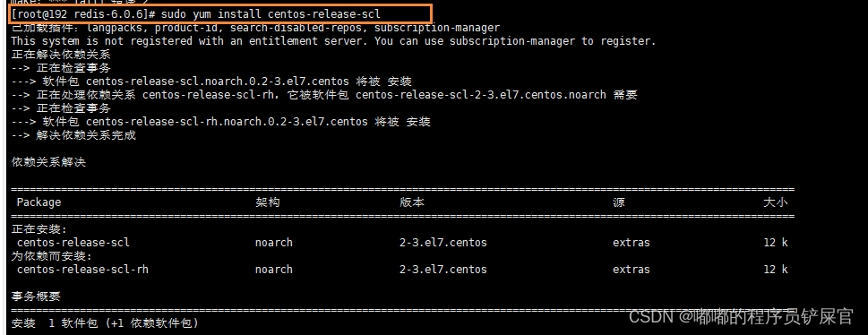Click 'extras' in the row under 正在安装
This screenshot has height=335, width=868.
(x=632, y=243)
